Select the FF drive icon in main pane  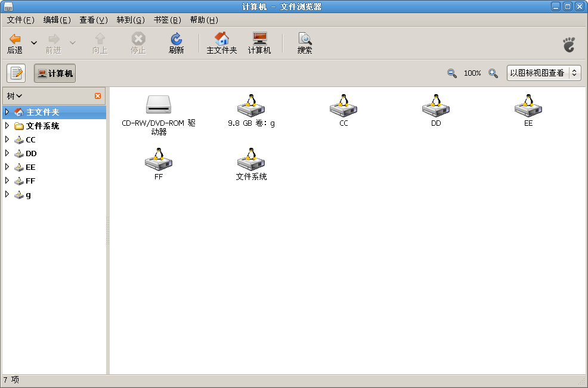click(159, 159)
